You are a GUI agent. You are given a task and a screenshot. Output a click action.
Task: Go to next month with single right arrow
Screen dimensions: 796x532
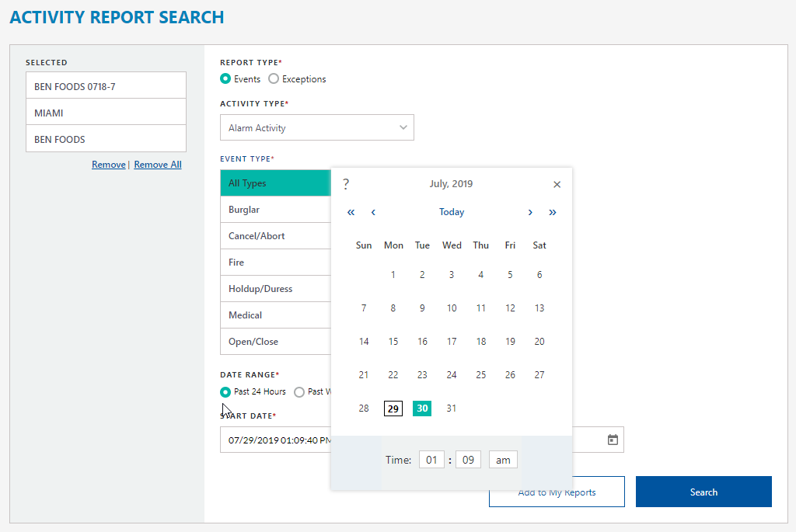click(530, 213)
